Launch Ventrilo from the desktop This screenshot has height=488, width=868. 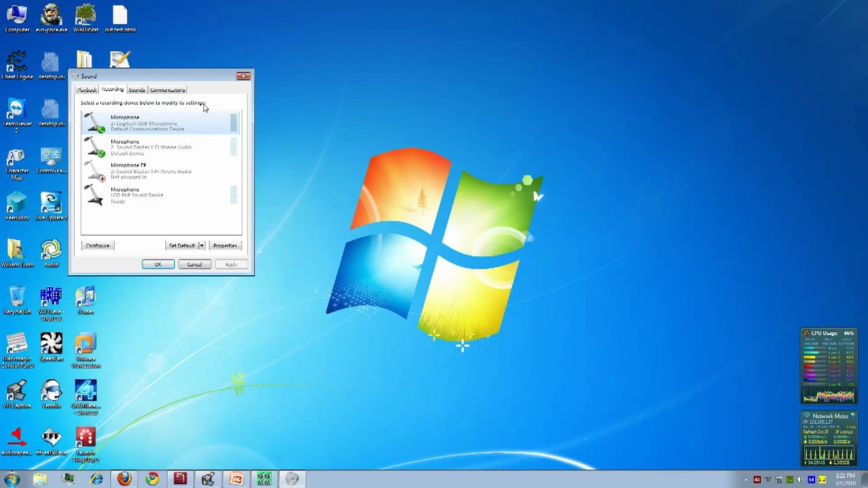(51, 394)
